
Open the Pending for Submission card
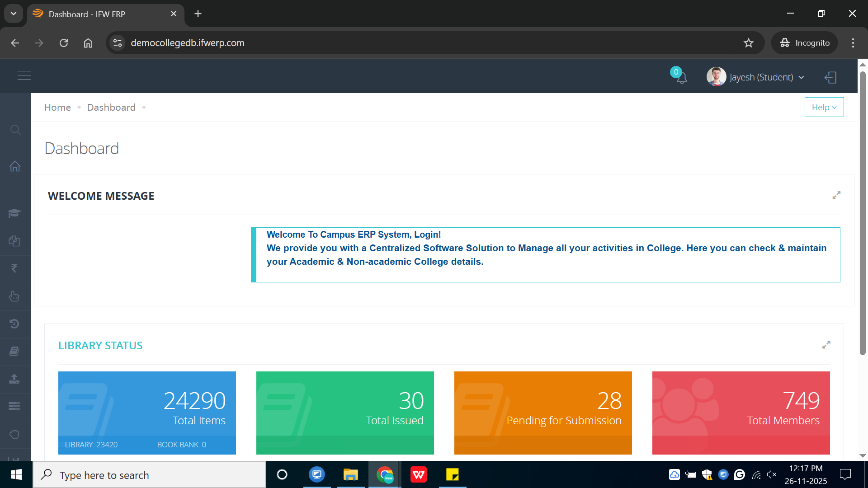543,413
